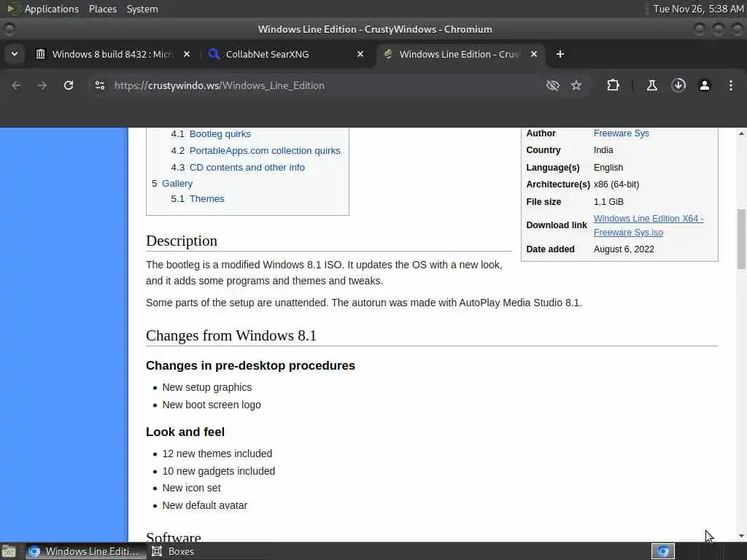747x560 pixels.
Task: Close the CollabNet SearXNG tab
Action: tap(360, 54)
